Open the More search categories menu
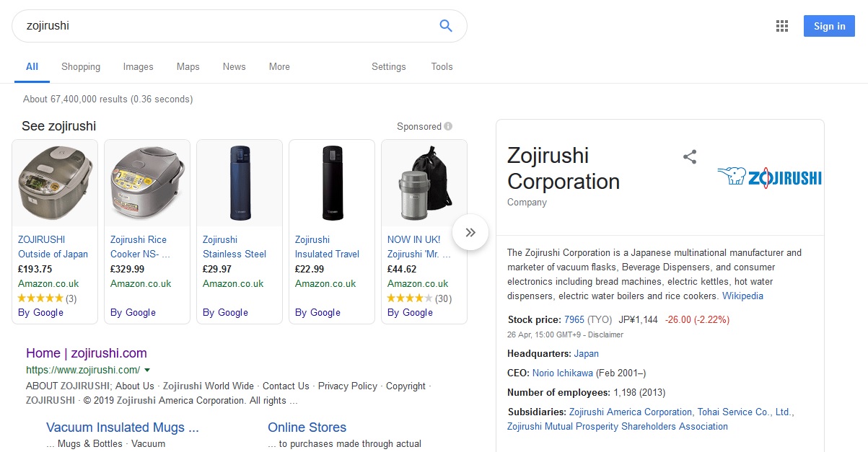This screenshot has height=452, width=868. pos(279,66)
